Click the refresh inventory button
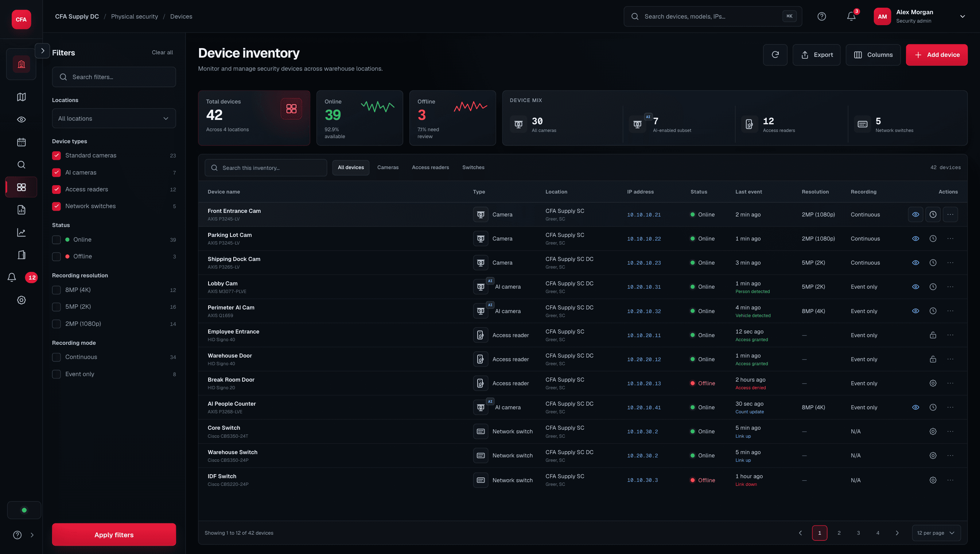 (775, 55)
